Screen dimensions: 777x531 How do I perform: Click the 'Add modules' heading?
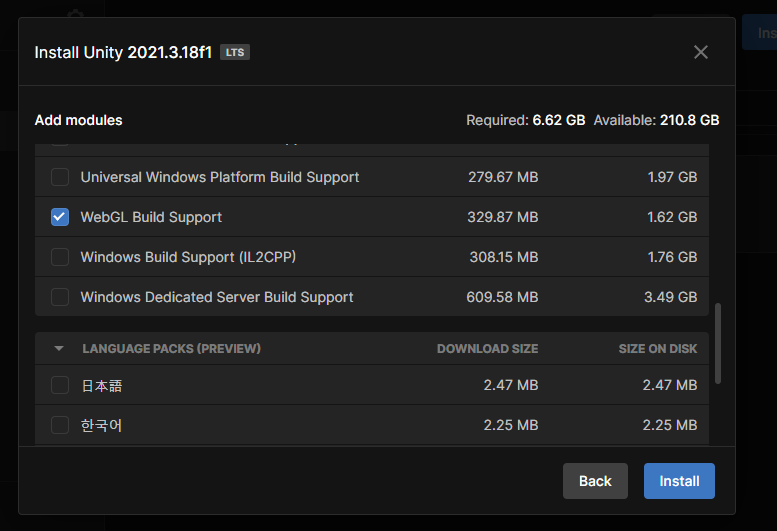78,120
